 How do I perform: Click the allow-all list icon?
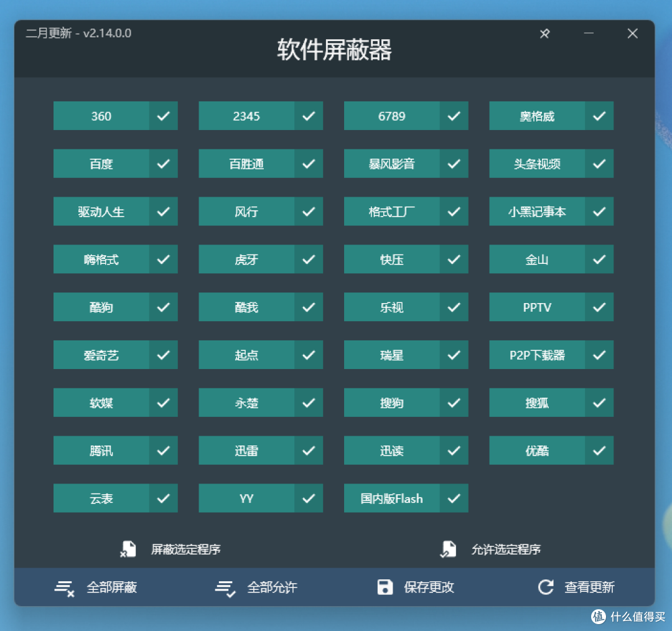coord(225,587)
